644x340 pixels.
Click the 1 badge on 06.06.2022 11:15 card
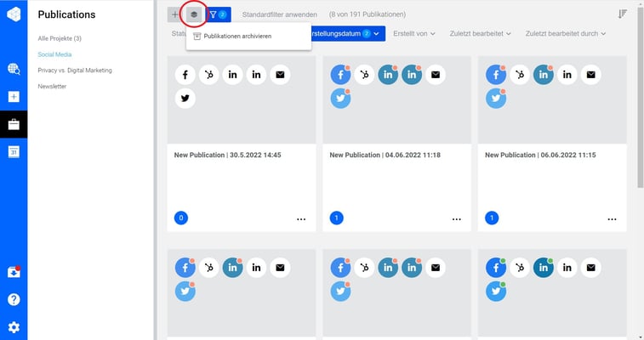pyautogui.click(x=492, y=218)
